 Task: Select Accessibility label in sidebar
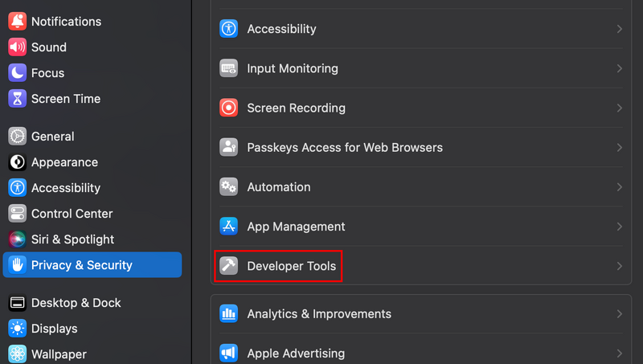click(x=66, y=188)
